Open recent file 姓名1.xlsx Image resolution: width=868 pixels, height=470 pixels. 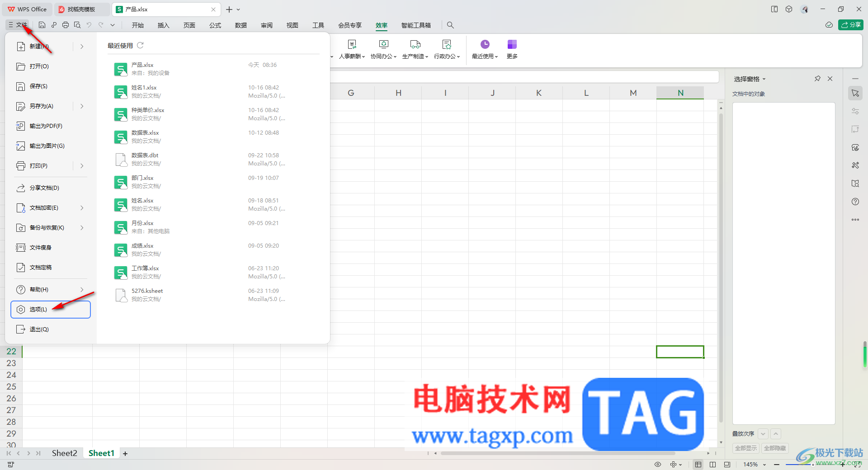pyautogui.click(x=212, y=92)
